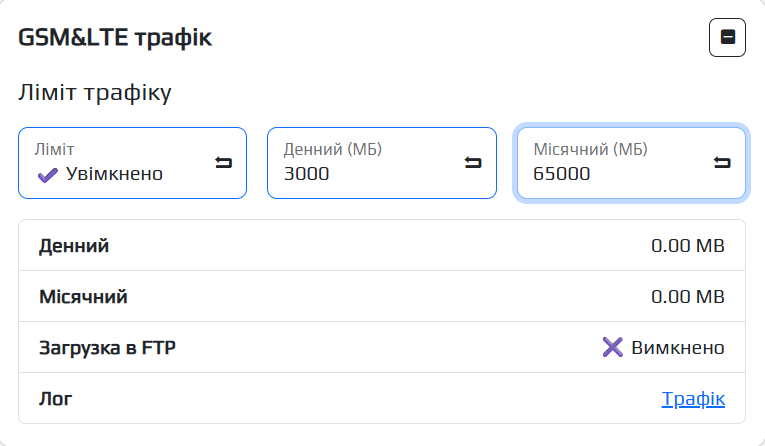Click the Місячний (МБ) field label
765x446 pixels.
point(590,149)
